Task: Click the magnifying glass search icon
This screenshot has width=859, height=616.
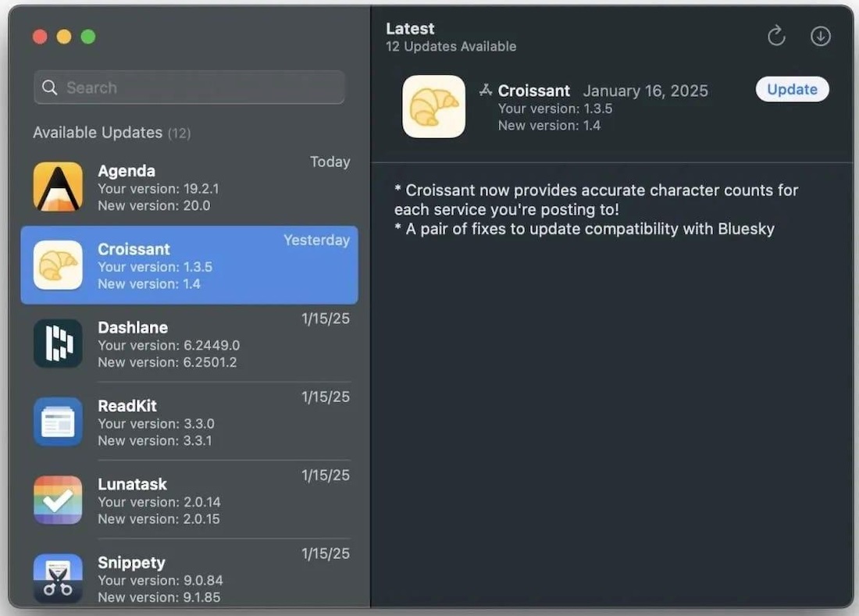Action: pos(50,87)
